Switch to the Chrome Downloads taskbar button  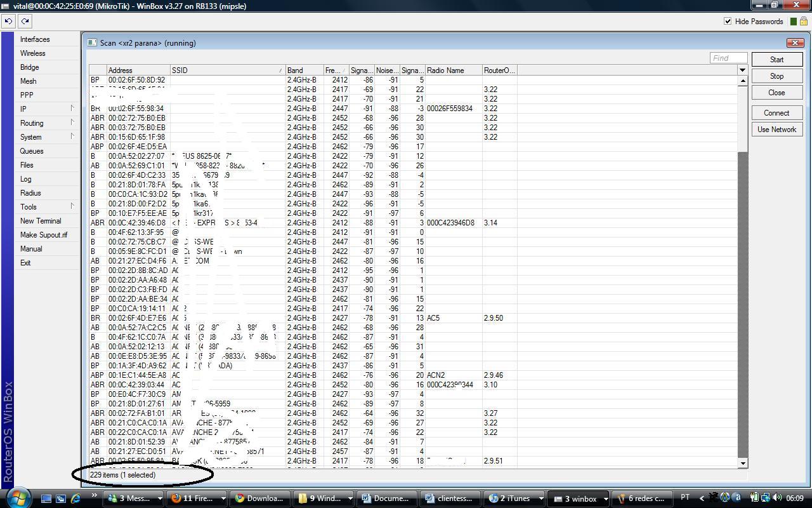[x=260, y=498]
